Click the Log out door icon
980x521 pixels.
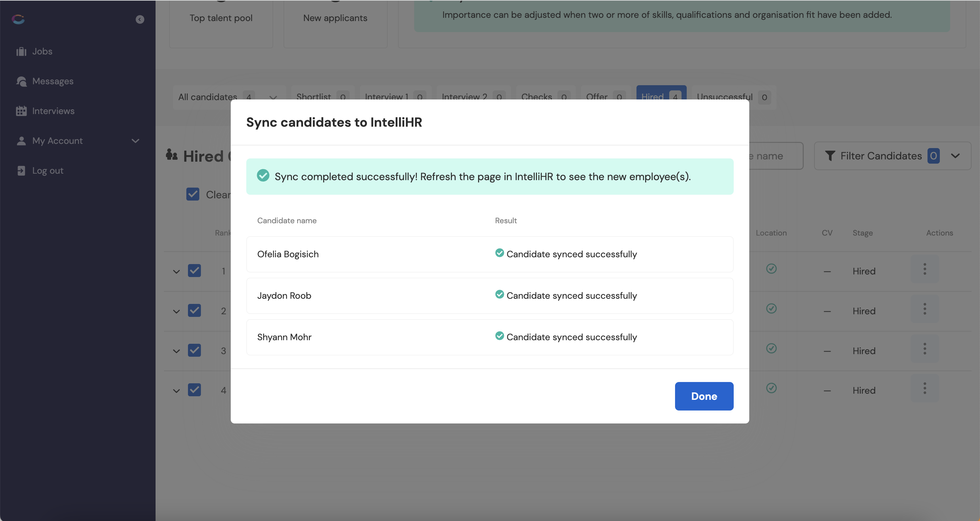[21, 171]
